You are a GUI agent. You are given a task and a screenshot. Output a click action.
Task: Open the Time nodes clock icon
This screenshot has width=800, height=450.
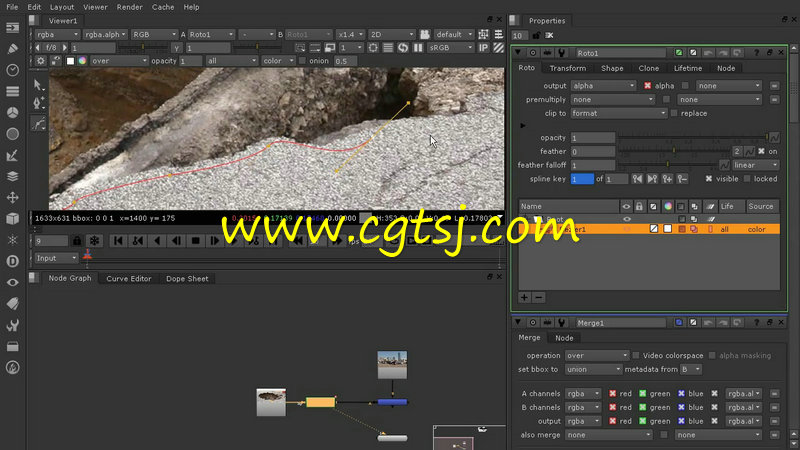12,70
